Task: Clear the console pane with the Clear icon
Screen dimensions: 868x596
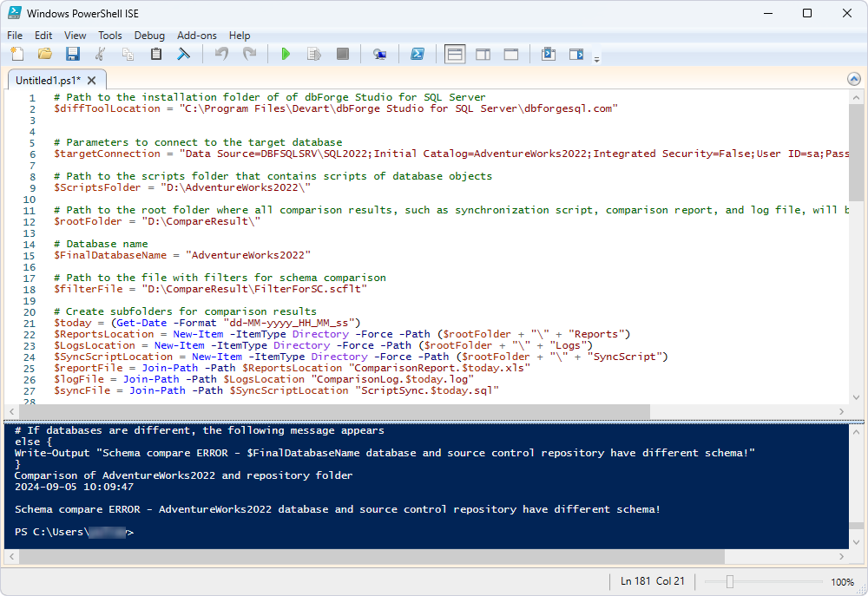Action: coord(184,55)
